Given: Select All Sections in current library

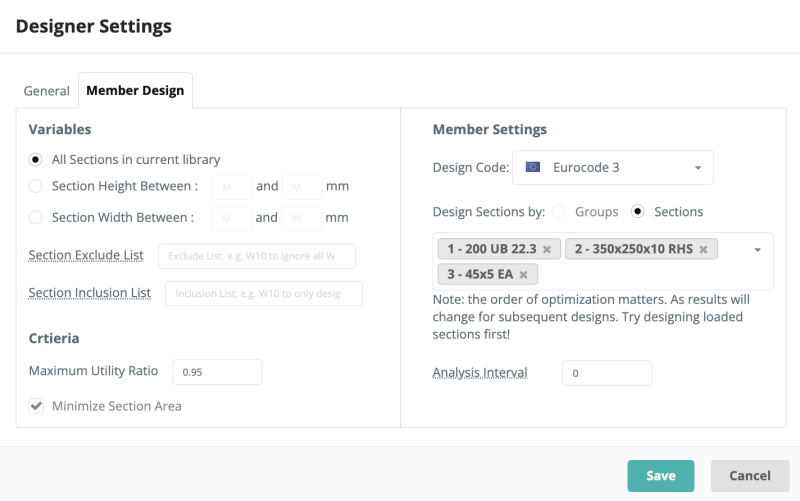Looking at the screenshot, I should pyautogui.click(x=36, y=159).
